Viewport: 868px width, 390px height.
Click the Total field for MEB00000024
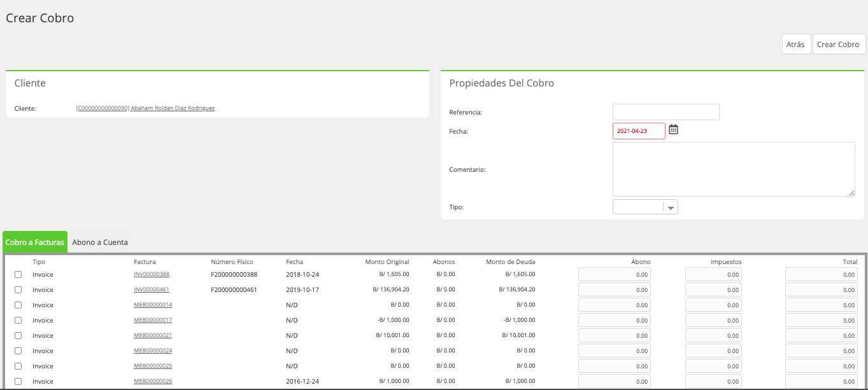point(822,351)
